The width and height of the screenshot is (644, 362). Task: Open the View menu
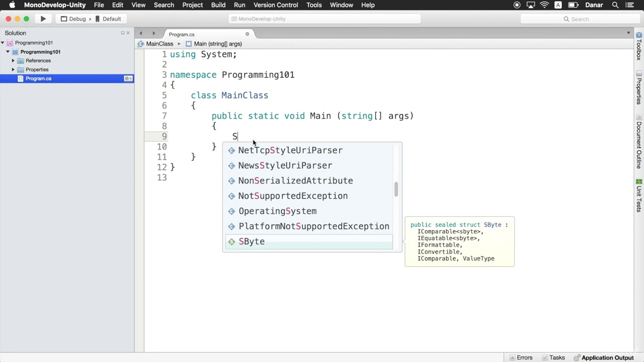tap(138, 5)
